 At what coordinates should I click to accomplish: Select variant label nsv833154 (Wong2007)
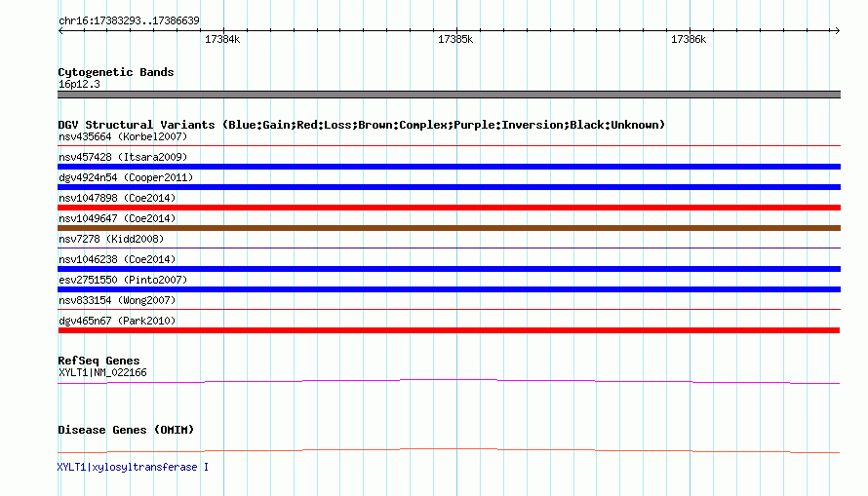[117, 300]
